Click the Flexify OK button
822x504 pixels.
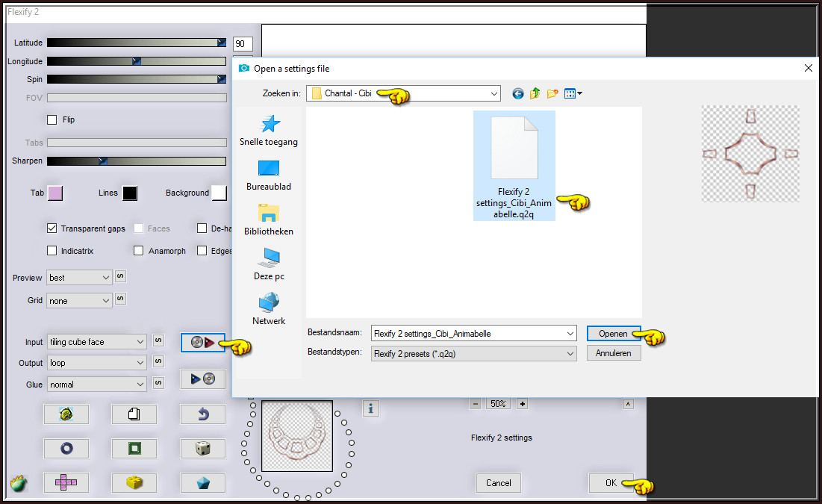[611, 483]
